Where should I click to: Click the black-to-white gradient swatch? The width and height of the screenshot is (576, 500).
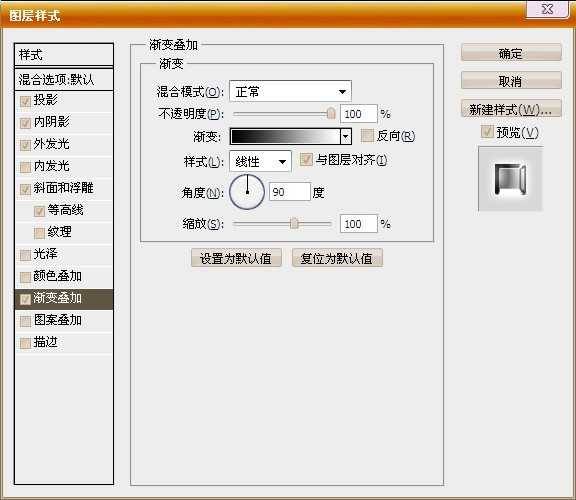285,137
